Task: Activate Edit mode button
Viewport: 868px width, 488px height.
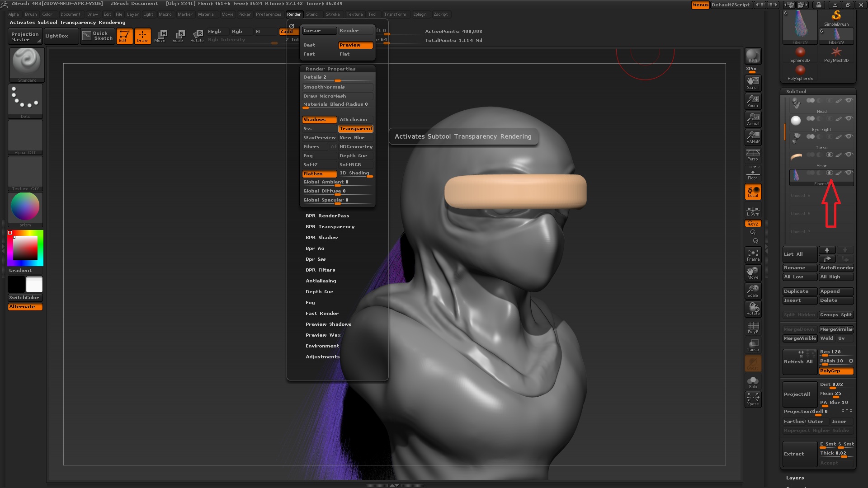Action: pos(124,36)
